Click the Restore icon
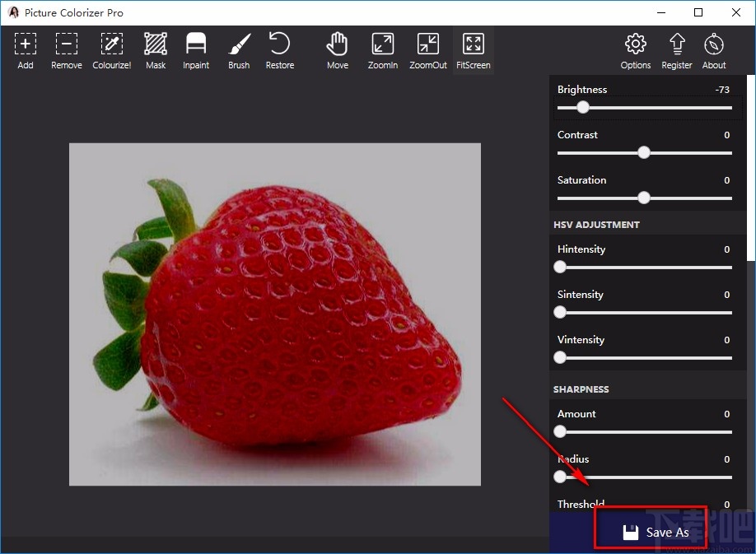 click(280, 50)
